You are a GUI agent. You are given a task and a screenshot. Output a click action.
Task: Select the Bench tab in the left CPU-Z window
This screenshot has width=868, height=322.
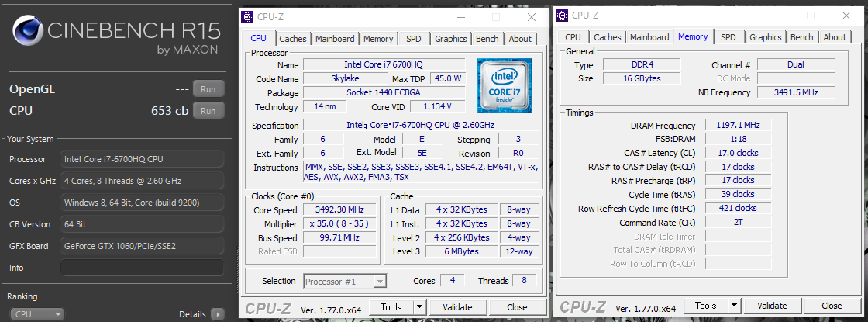click(487, 39)
